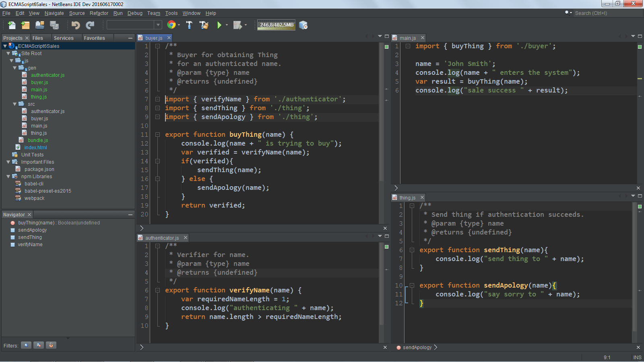644x362 pixels.
Task: Create a new file
Action: (12, 25)
